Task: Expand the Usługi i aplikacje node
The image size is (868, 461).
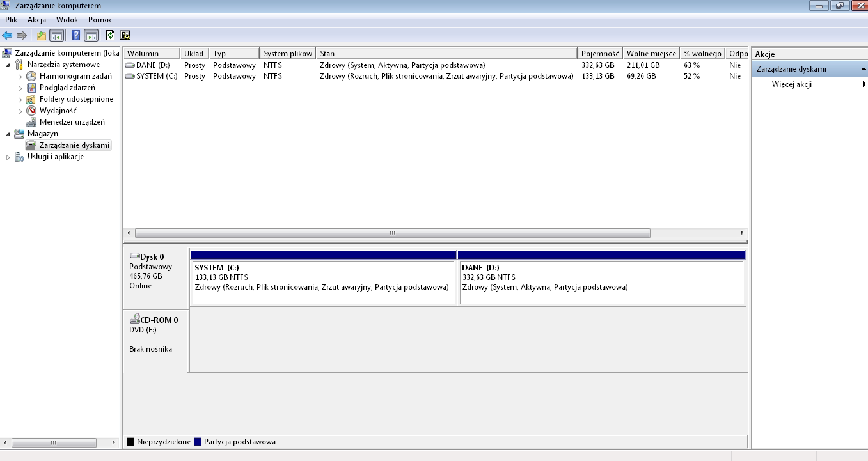Action: (x=8, y=157)
